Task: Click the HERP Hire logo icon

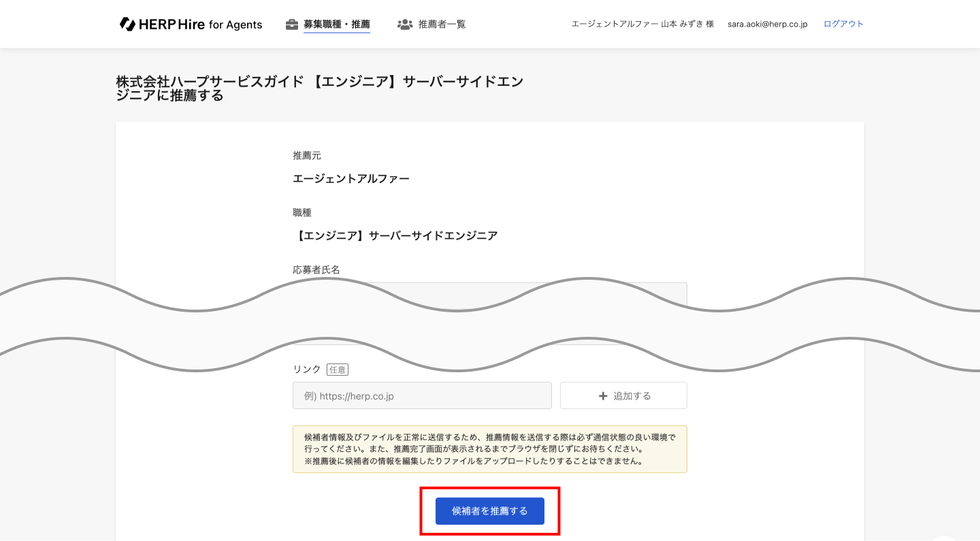Action: [x=127, y=24]
